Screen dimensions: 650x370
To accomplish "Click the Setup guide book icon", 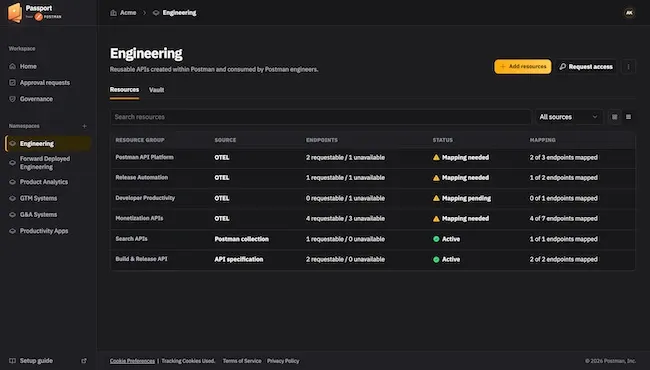I will [12, 360].
